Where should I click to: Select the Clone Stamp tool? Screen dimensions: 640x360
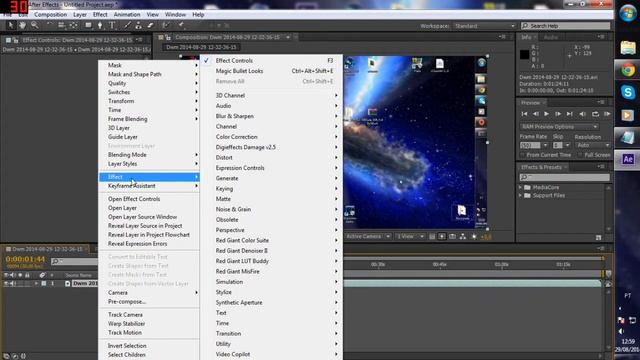tap(139, 25)
